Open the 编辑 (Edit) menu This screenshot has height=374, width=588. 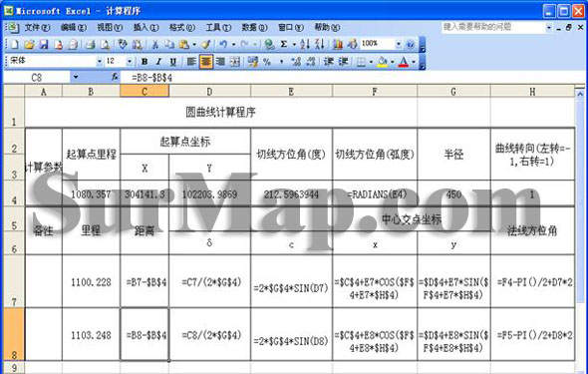pos(74,27)
